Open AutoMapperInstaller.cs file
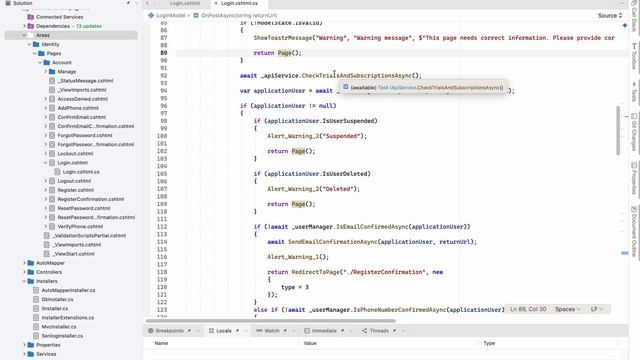The width and height of the screenshot is (640, 360). [x=68, y=290]
